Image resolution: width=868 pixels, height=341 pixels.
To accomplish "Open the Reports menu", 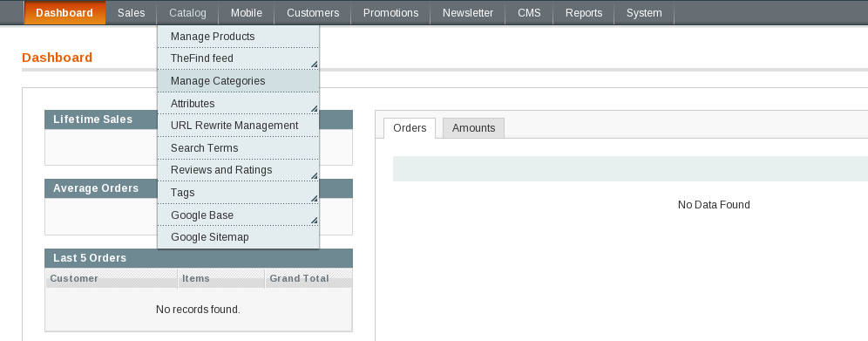I will coord(584,13).
